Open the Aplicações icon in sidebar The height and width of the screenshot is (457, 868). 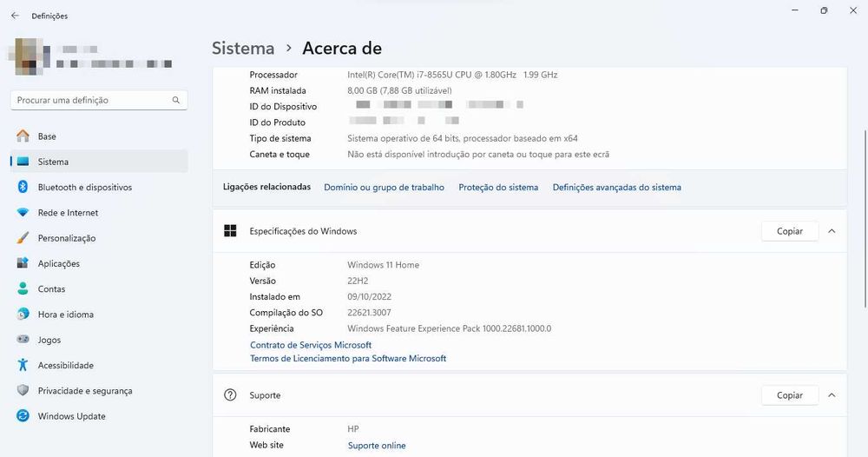coord(23,263)
